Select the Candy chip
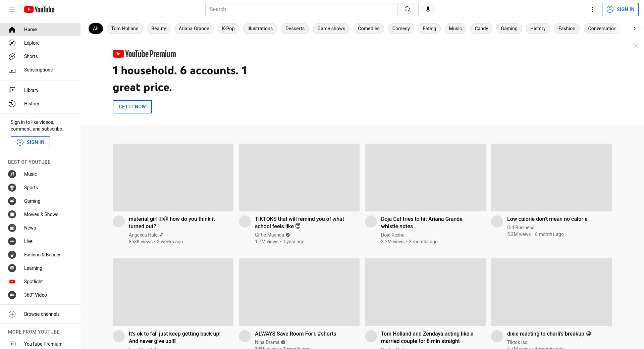The image size is (644, 349). tap(481, 29)
